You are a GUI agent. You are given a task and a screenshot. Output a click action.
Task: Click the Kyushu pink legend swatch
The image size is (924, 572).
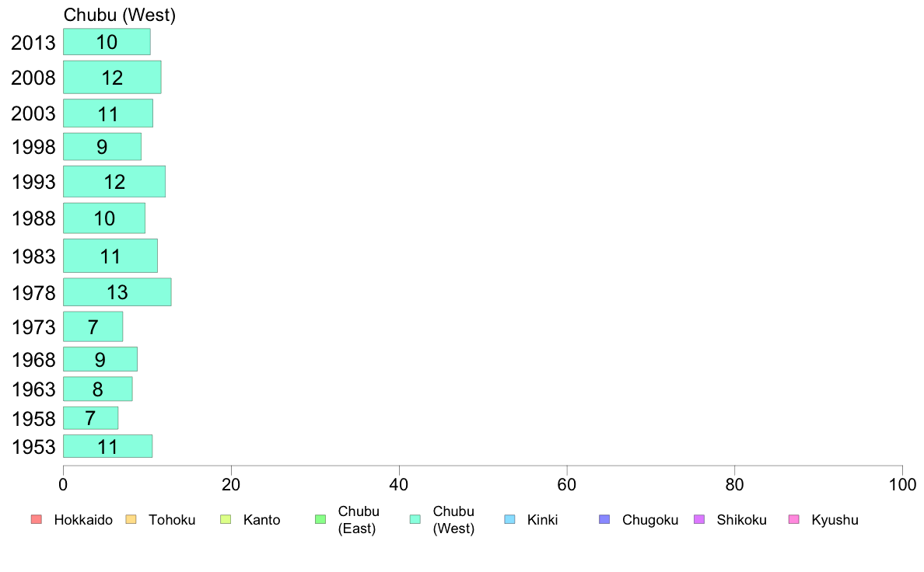(x=794, y=520)
